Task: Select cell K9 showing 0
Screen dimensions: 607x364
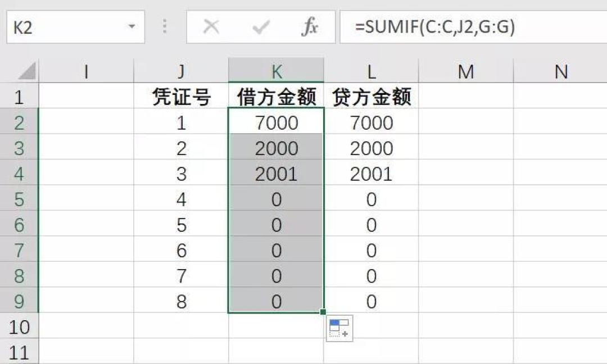Action: tap(276, 300)
